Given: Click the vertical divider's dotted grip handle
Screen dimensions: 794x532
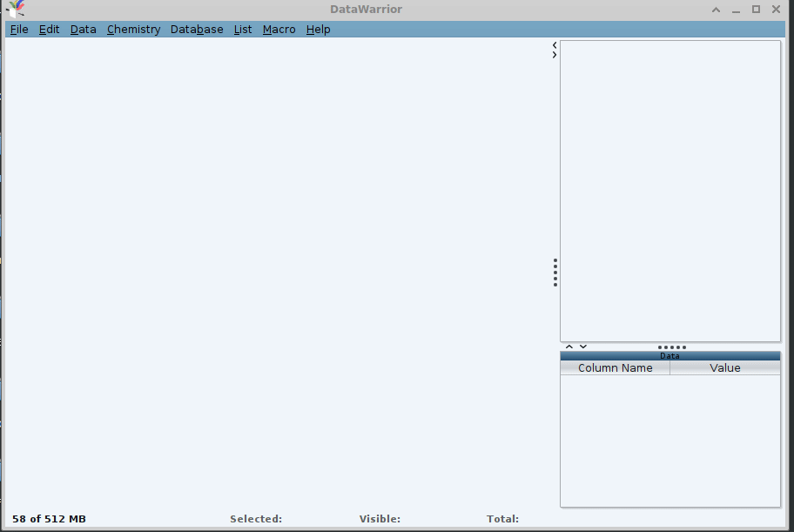Looking at the screenshot, I should pyautogui.click(x=555, y=273).
